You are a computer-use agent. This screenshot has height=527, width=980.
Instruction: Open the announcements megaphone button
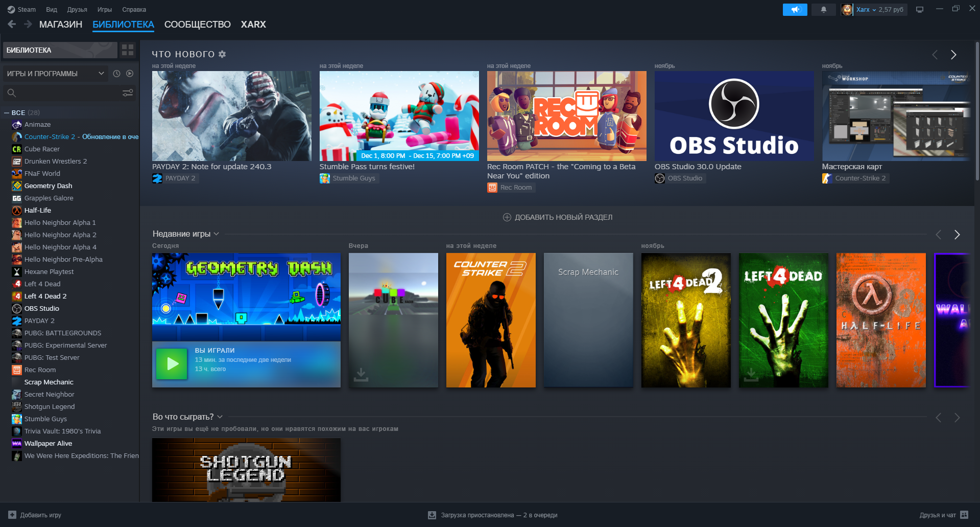pos(795,10)
